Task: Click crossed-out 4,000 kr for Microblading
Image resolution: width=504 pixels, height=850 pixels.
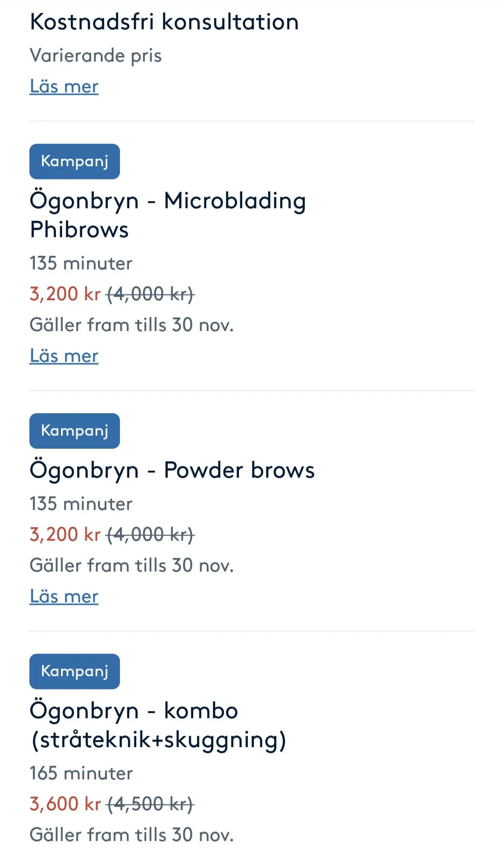Action: pyautogui.click(x=150, y=294)
